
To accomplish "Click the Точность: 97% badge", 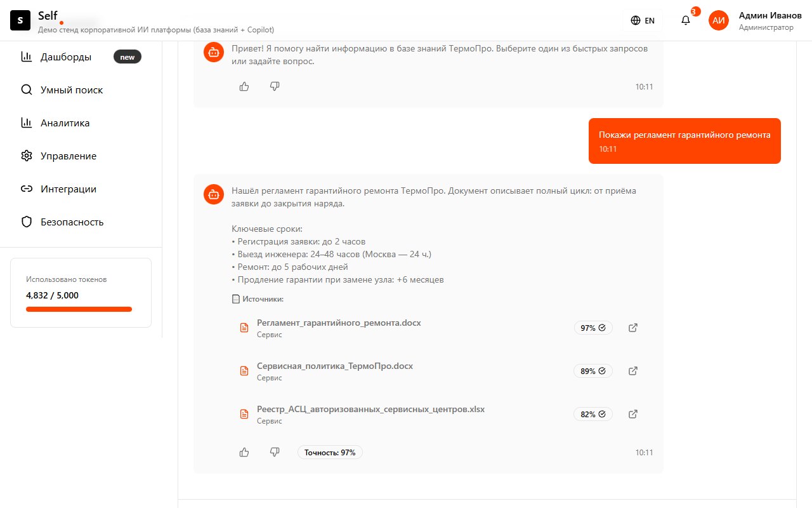I will tap(330, 452).
